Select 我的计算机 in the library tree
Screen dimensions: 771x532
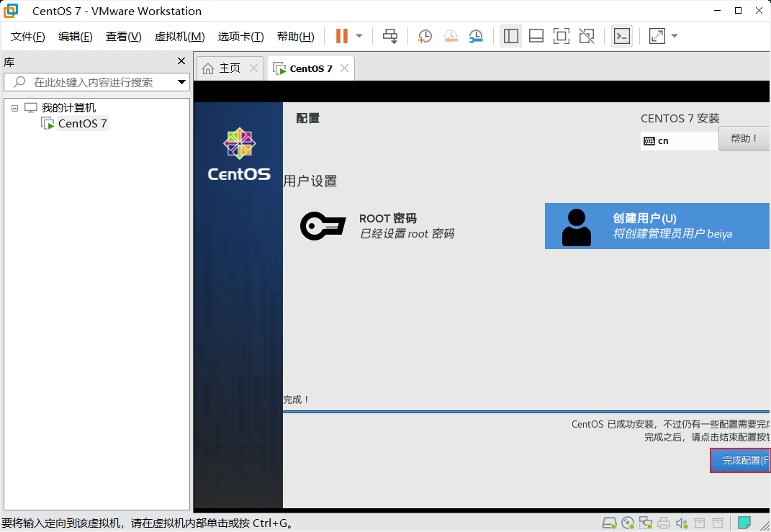tap(68, 108)
